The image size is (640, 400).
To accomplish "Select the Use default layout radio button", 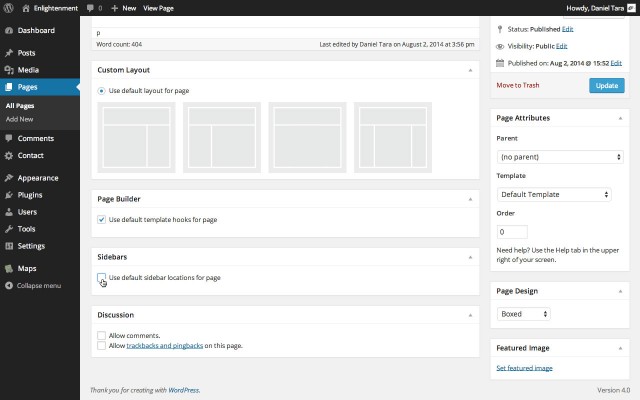I will coord(102,91).
